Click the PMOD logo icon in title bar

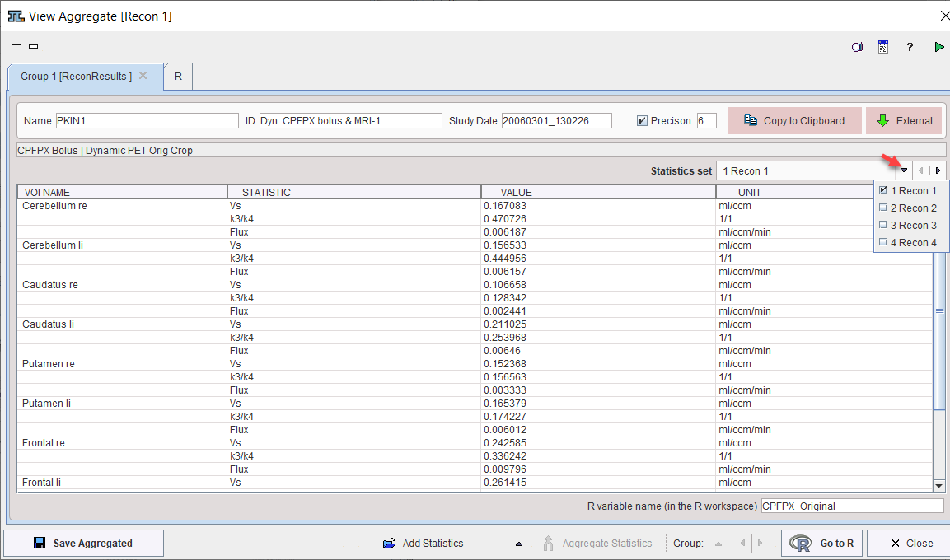tap(16, 16)
